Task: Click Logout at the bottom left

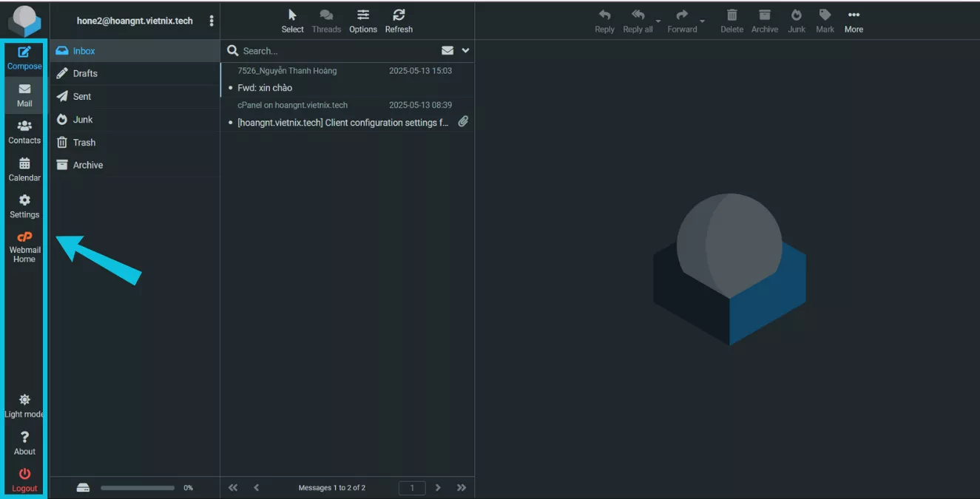Action: click(x=24, y=479)
